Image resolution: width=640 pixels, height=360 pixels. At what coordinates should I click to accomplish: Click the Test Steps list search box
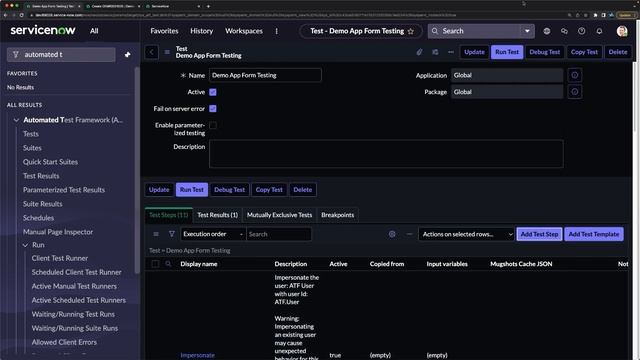pos(279,234)
